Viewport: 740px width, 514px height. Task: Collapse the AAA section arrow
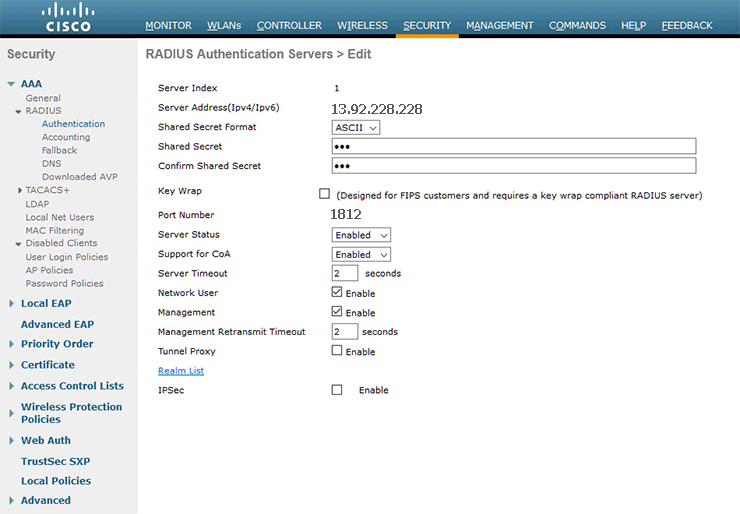(x=11, y=85)
